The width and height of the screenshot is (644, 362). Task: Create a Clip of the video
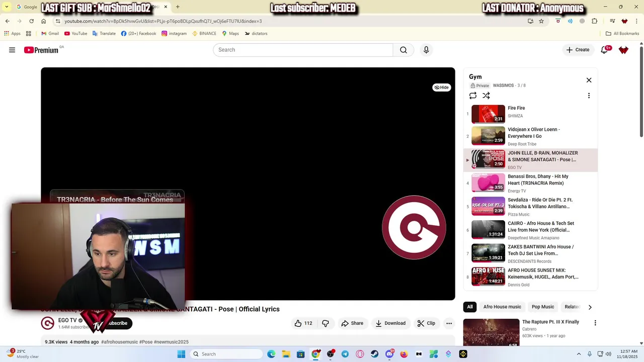pyautogui.click(x=426, y=323)
